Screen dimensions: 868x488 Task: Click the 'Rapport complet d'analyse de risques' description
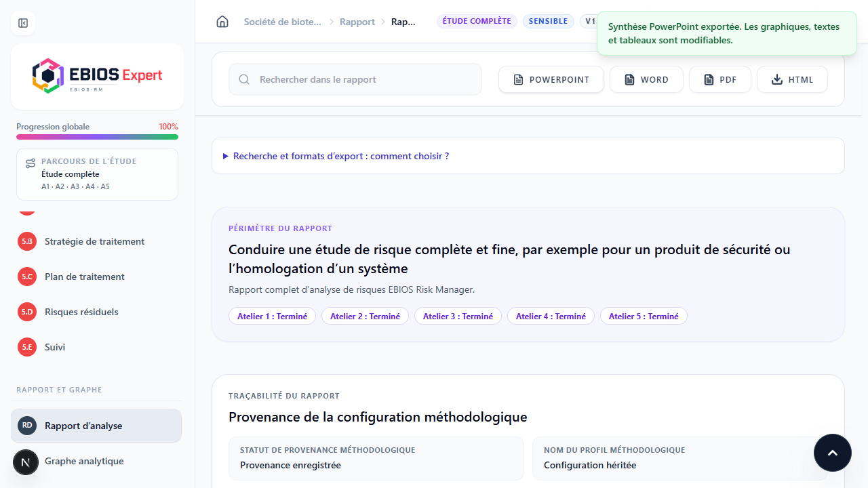click(351, 289)
